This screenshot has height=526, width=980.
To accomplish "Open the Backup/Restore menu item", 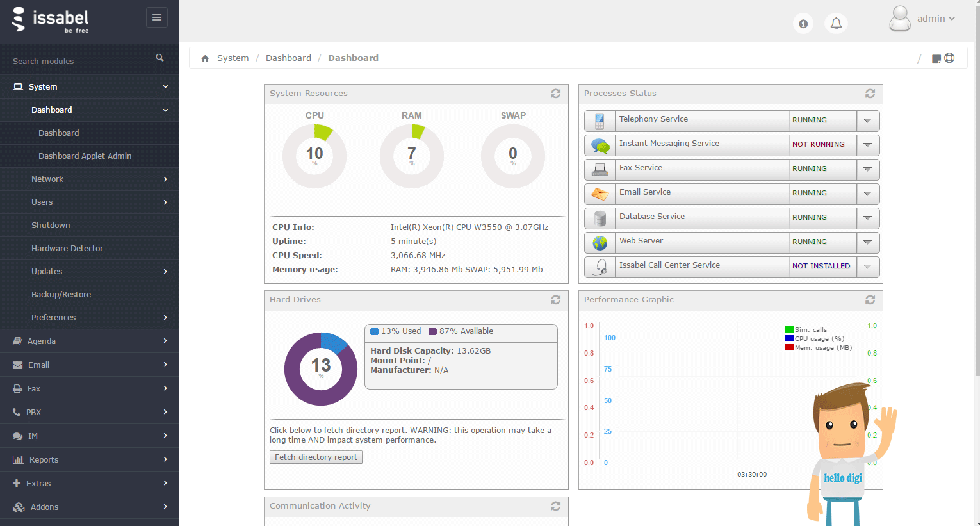I will [x=90, y=295].
